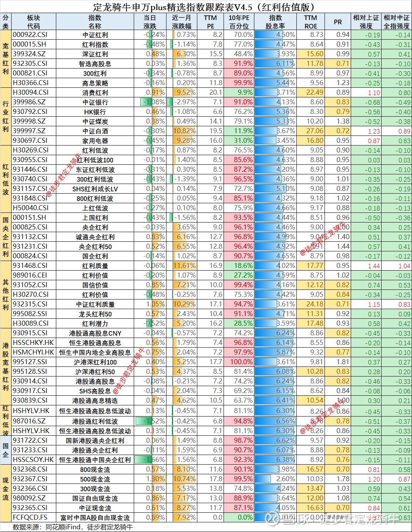
Task: Select the 数据来源 footer text
Action: tap(72, 527)
